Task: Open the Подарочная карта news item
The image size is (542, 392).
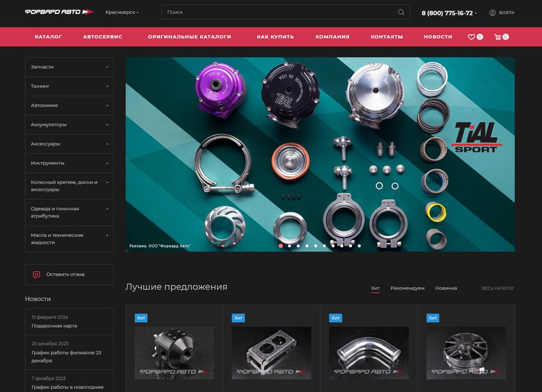Action: coord(54,326)
